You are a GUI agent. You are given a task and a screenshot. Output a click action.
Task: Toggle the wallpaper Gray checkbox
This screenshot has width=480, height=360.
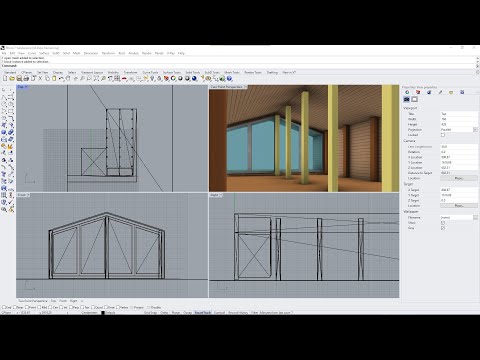[x=443, y=228]
